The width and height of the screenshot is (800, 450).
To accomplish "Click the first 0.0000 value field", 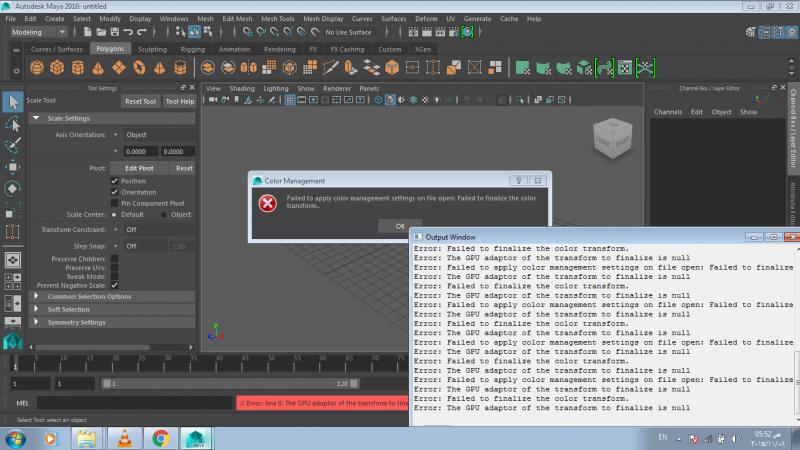I will 140,152.
